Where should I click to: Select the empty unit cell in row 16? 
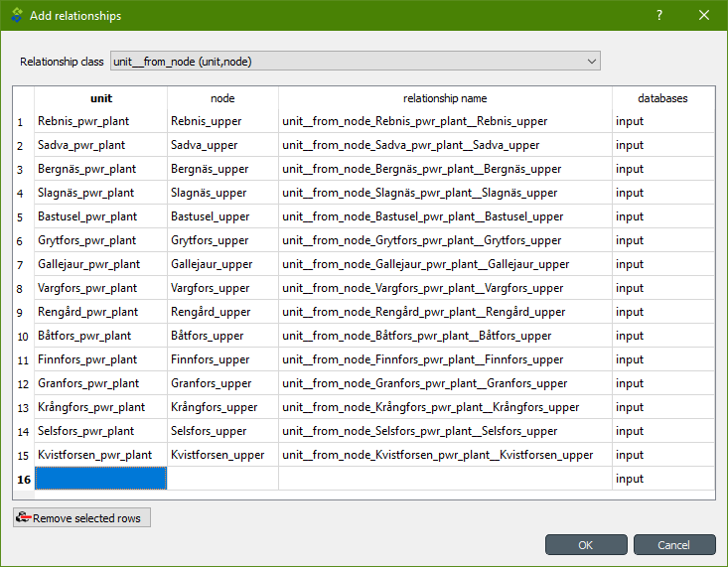click(x=100, y=479)
